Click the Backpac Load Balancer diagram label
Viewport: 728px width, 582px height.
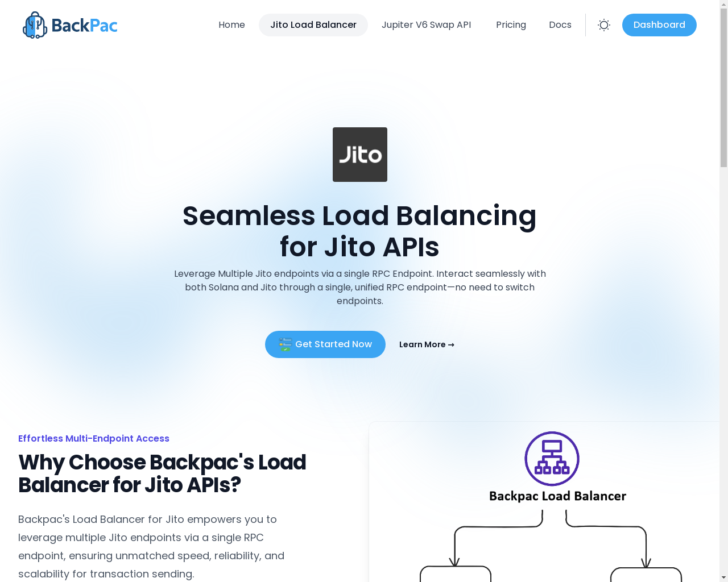tap(557, 496)
